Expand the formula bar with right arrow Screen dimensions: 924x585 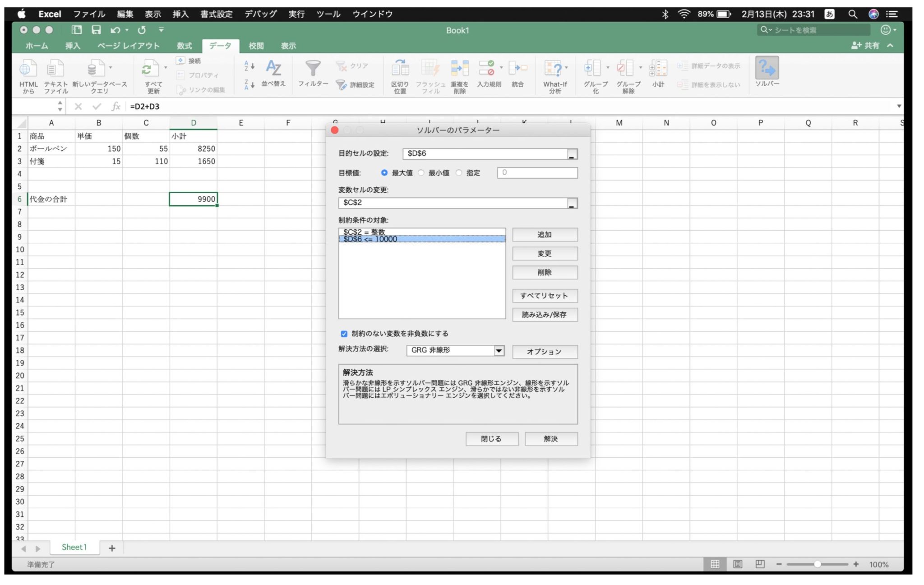(x=899, y=107)
